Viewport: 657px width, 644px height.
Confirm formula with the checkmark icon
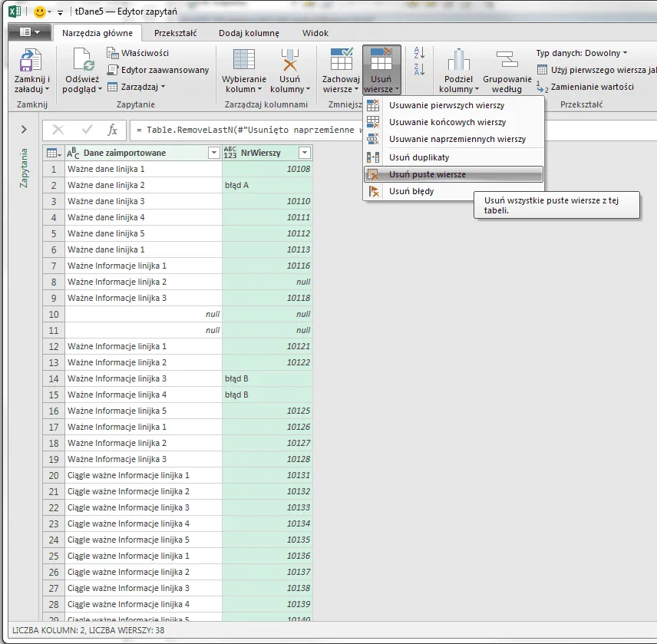coord(87,130)
